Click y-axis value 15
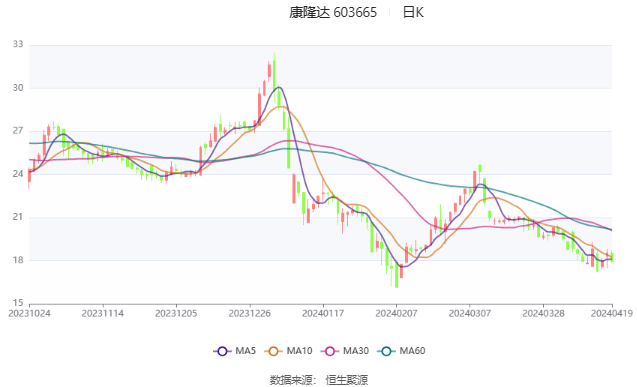 18,303
